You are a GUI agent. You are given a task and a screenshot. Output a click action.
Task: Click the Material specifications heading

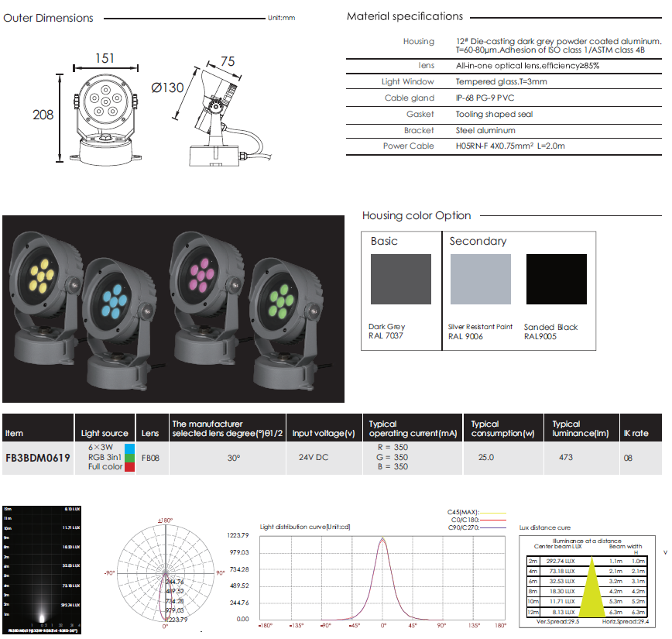point(404,16)
